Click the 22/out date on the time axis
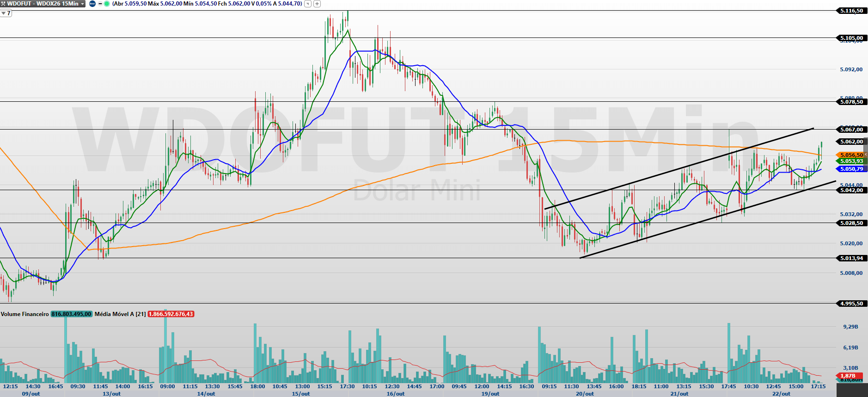868x397 pixels. [x=781, y=394]
